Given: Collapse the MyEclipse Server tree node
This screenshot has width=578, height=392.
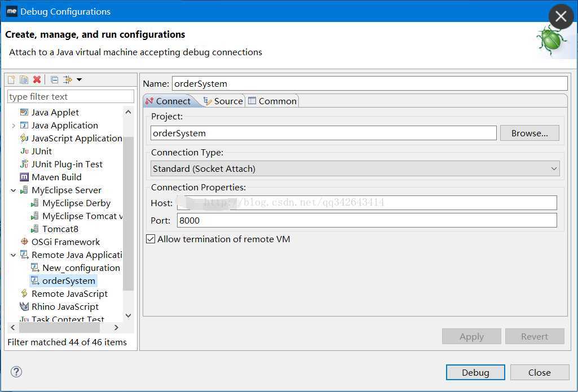Looking at the screenshot, I should pos(14,190).
